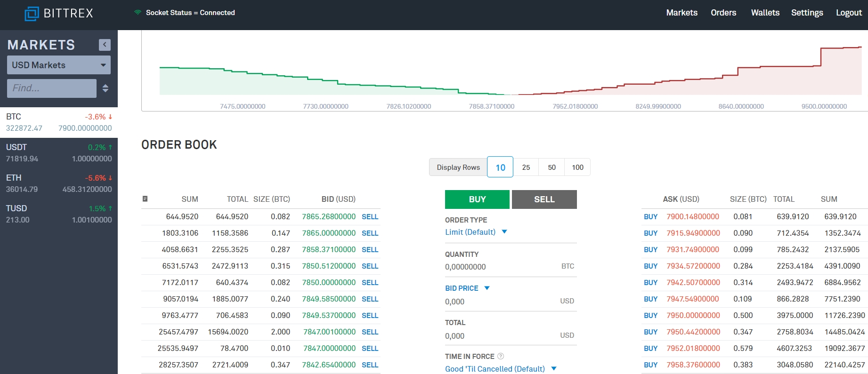Click BUY at ask 7942.50700000

650,283
